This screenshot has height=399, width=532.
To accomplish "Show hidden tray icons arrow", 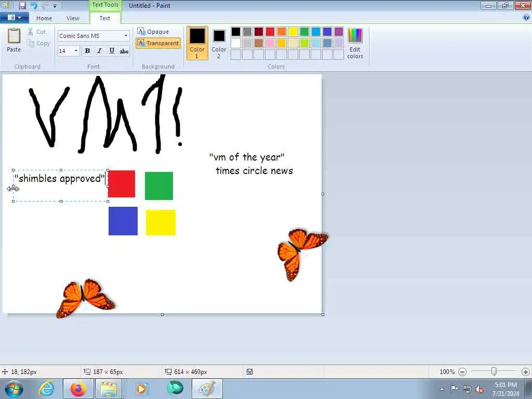I will point(442,390).
